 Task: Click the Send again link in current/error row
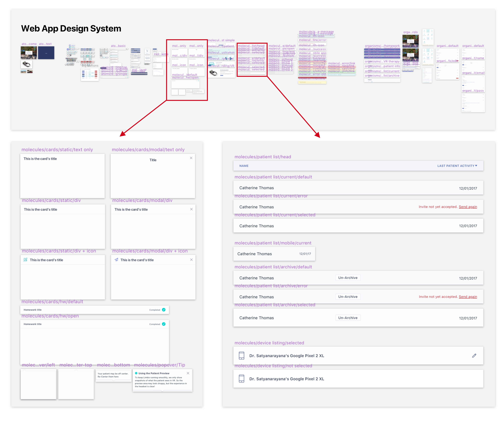pyautogui.click(x=468, y=207)
